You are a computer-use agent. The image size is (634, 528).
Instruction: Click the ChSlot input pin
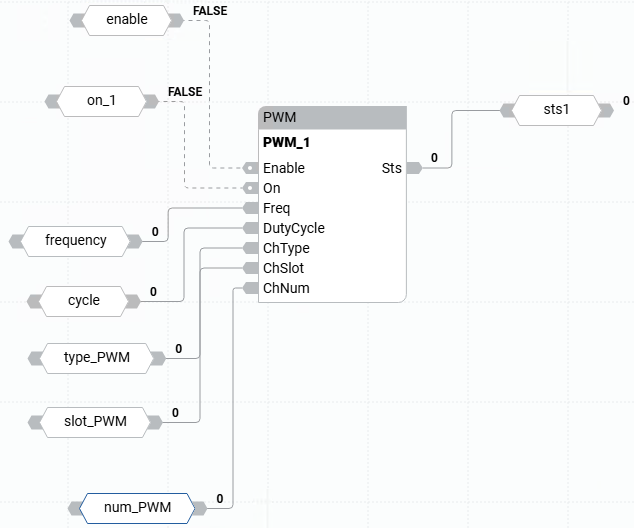tap(251, 268)
